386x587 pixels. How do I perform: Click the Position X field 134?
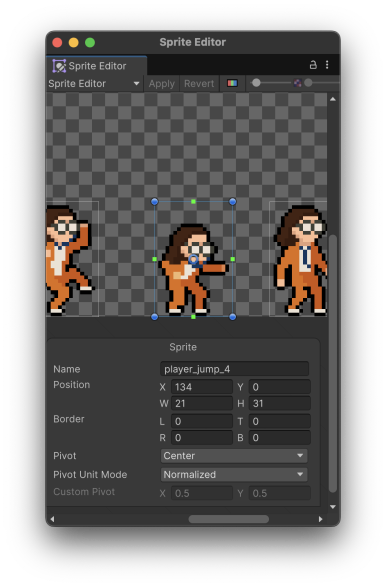tap(202, 387)
